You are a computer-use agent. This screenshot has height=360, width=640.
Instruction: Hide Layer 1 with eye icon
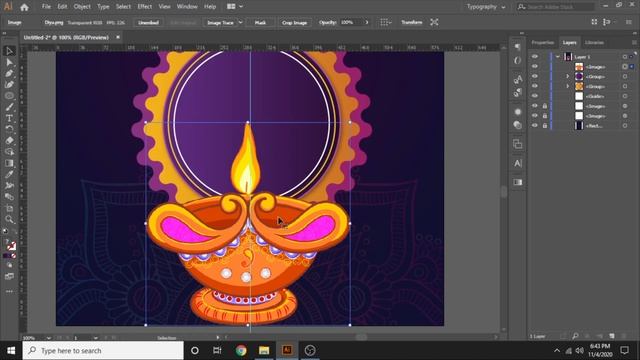pyautogui.click(x=535, y=57)
